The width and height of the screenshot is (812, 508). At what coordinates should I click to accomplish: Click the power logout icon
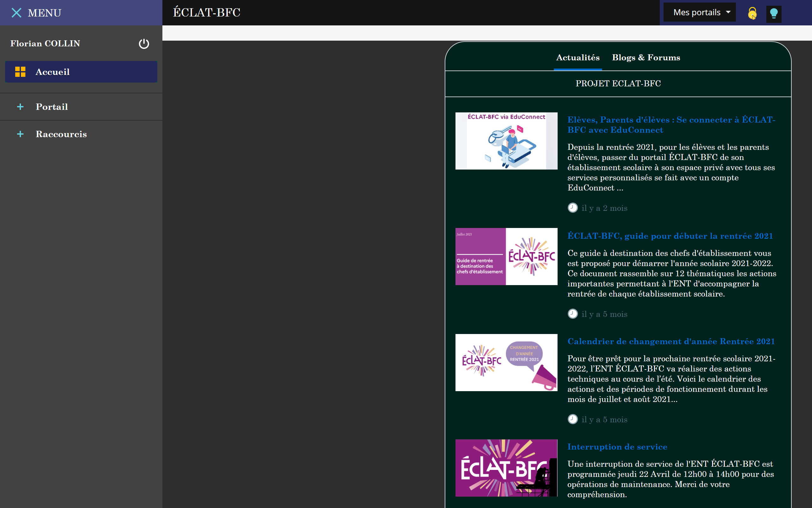[x=144, y=44]
